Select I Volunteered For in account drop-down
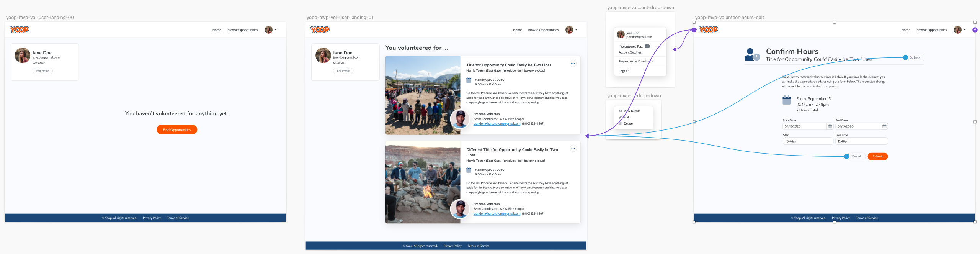980x254 pixels. pyautogui.click(x=630, y=46)
